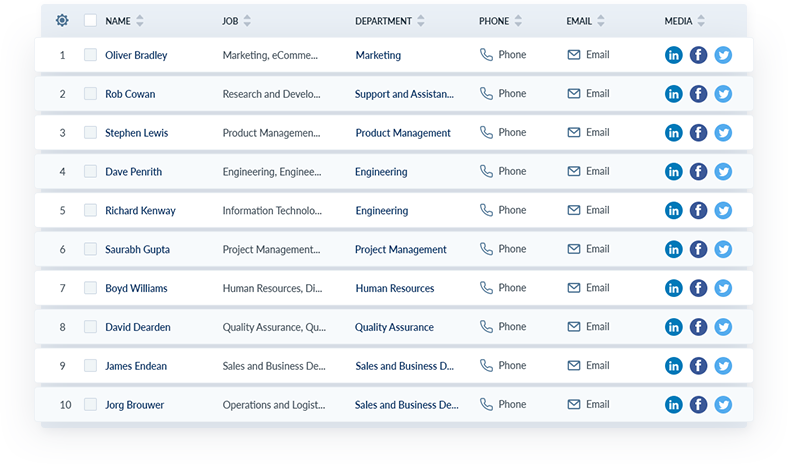The height and width of the screenshot is (464, 788).
Task: Tick the Saurabh Gupta checkbox
Action: [90, 248]
